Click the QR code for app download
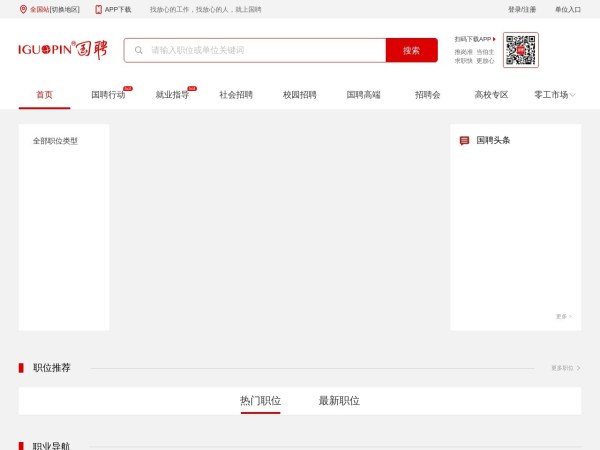This screenshot has height=450, width=600. [x=520, y=50]
